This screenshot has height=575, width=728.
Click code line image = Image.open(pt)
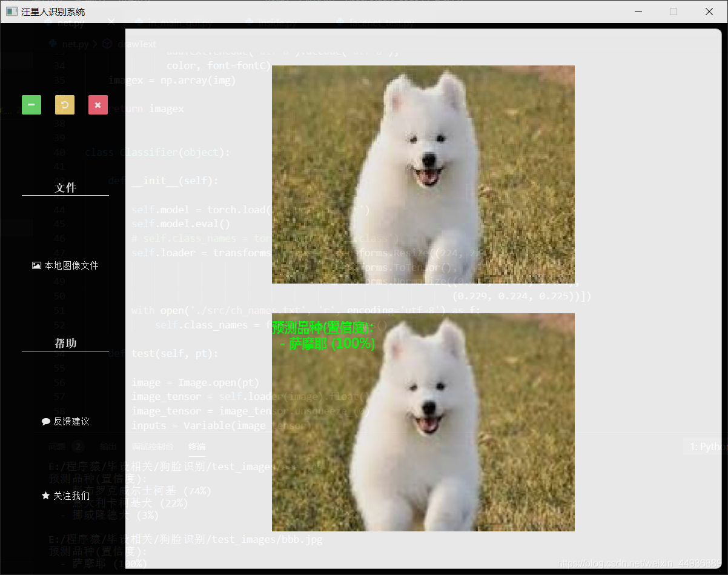pos(195,382)
